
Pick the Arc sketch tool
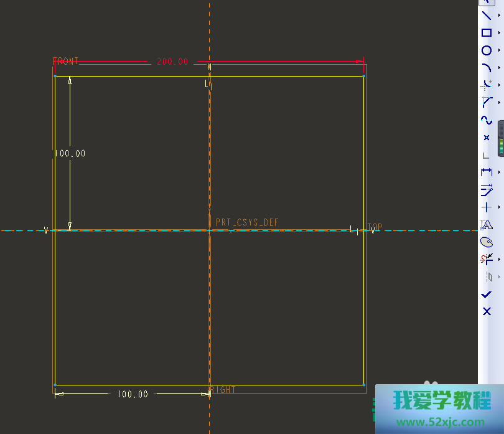pos(487,68)
